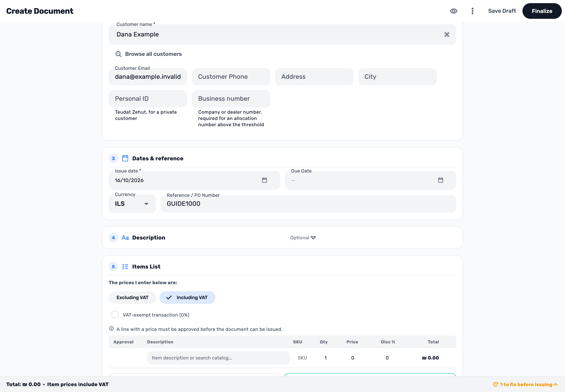Focus the City field

click(397, 77)
